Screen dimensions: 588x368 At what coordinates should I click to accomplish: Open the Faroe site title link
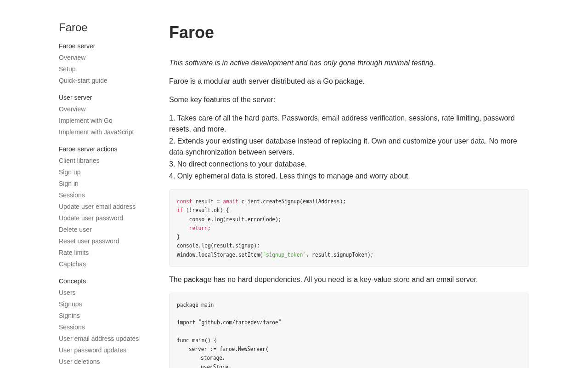coord(73,28)
